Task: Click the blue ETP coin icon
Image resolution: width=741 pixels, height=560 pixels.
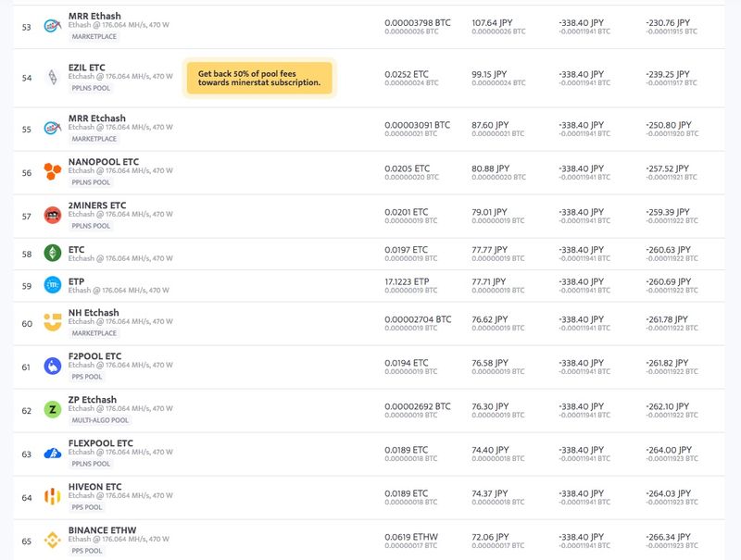Action: 52,284
